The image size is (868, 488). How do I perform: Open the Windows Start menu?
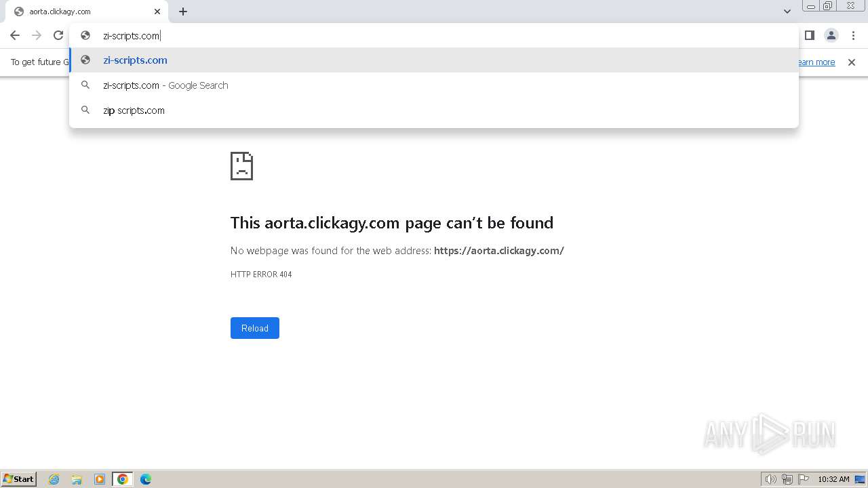pyautogui.click(x=19, y=479)
